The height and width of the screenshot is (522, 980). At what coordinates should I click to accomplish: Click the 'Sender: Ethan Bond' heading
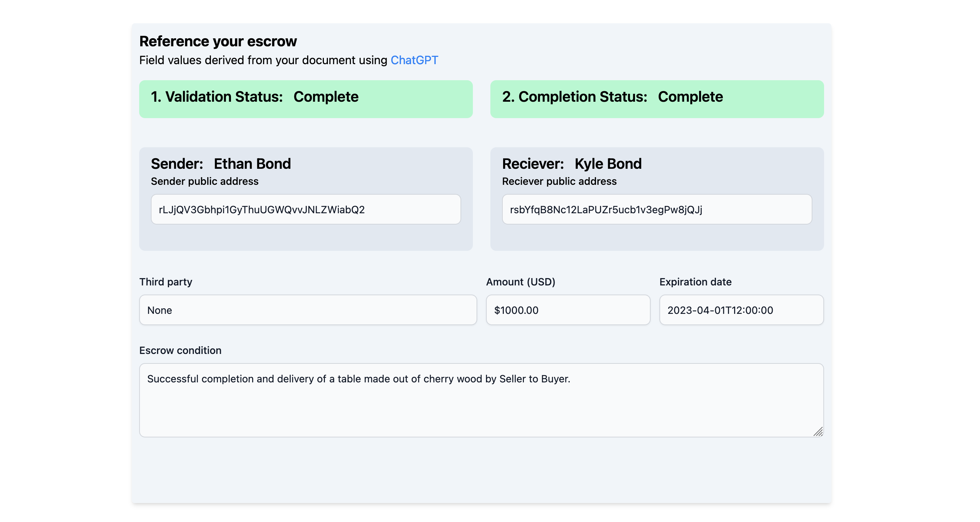[221, 164]
